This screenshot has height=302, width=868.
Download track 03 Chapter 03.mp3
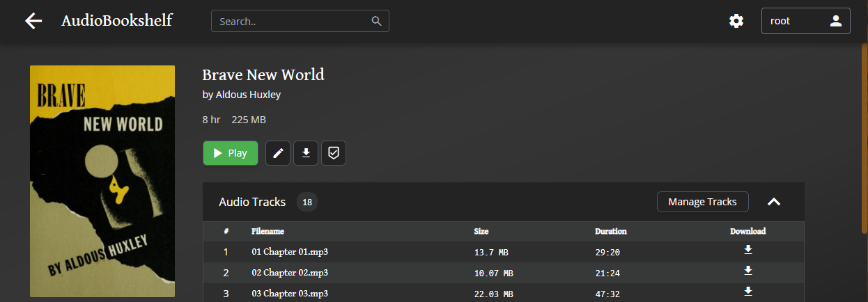pos(747,292)
